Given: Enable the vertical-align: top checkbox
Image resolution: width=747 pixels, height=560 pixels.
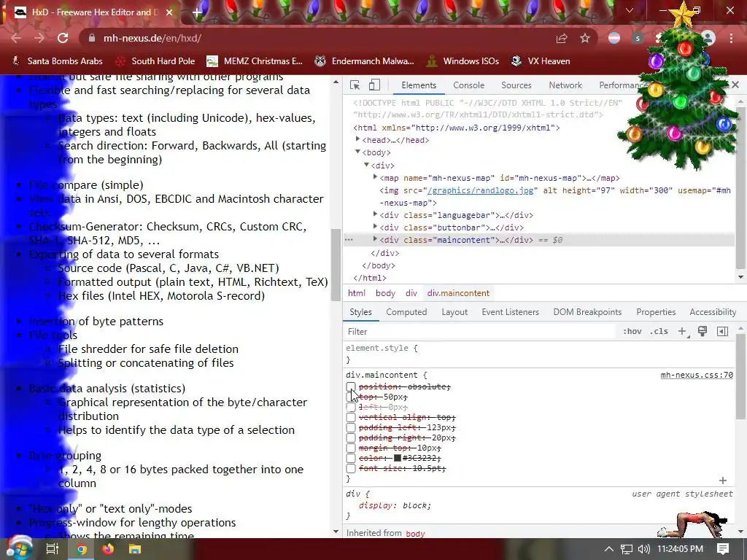Looking at the screenshot, I should (351, 418).
